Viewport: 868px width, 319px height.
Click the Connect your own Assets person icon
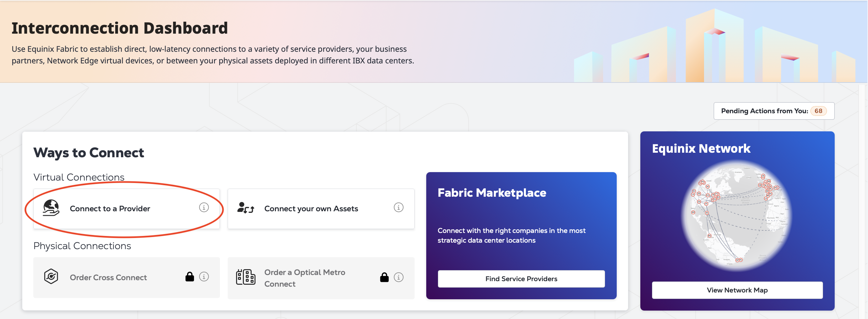click(x=245, y=208)
